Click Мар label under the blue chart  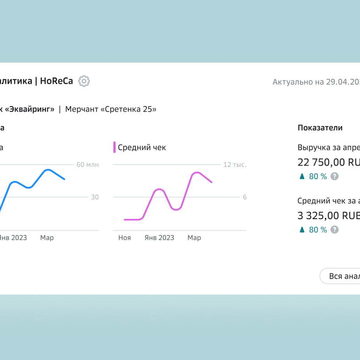(47, 238)
